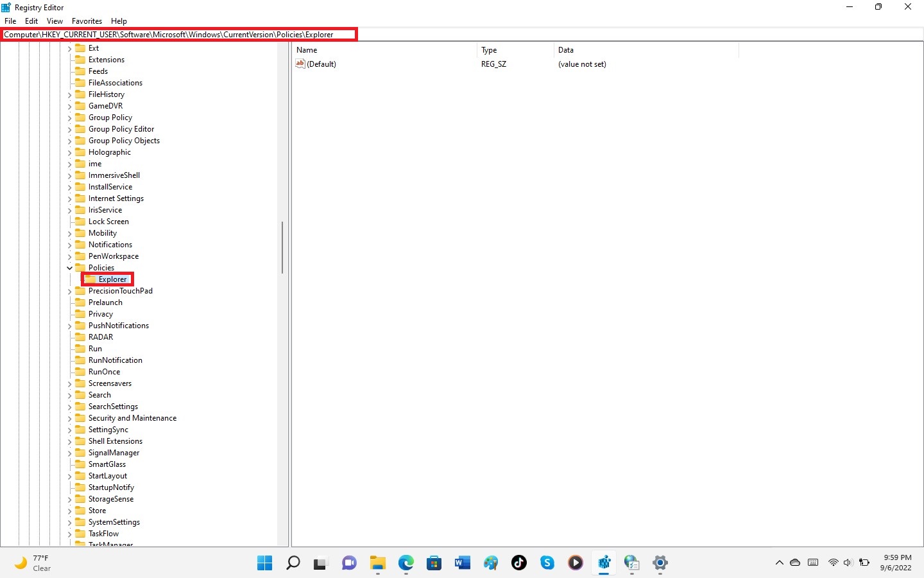Viewport: 924px width, 578px height.
Task: Show hidden system tray icons
Action: [x=780, y=563]
